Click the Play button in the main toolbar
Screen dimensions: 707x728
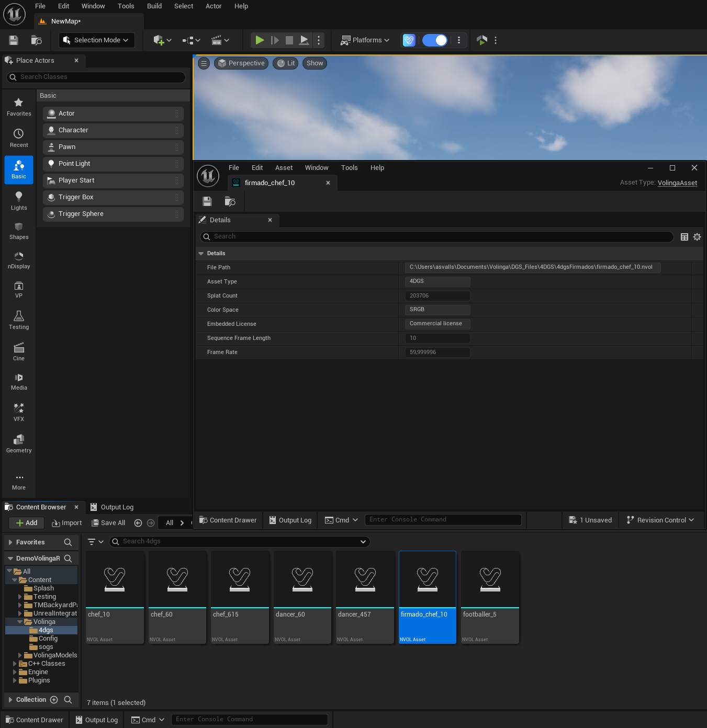click(x=260, y=40)
